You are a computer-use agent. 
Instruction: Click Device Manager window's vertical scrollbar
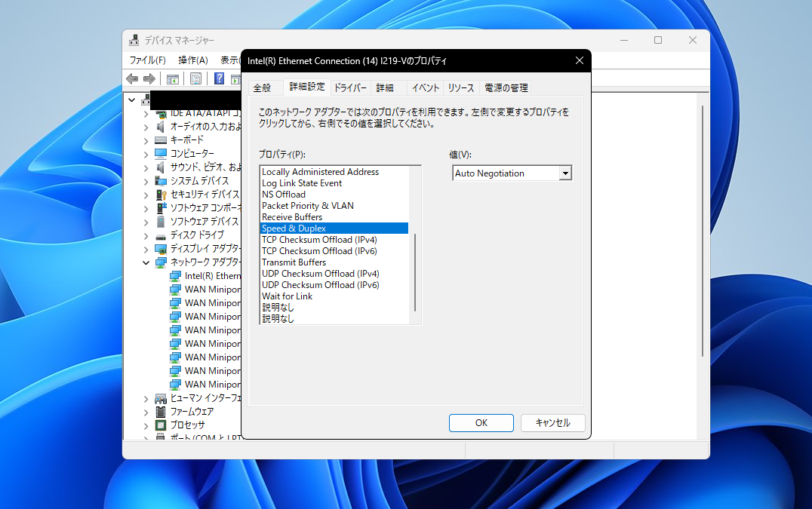(703, 231)
